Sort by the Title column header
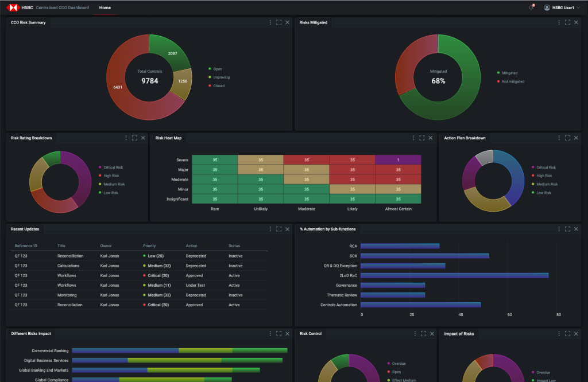Viewport: 588px width, 382px height. [x=61, y=246]
